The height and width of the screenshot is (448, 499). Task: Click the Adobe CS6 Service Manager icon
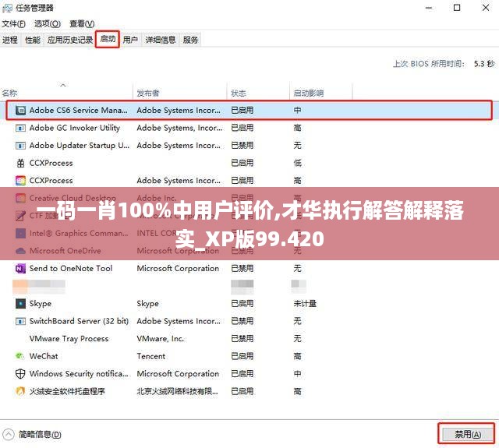tap(21, 111)
